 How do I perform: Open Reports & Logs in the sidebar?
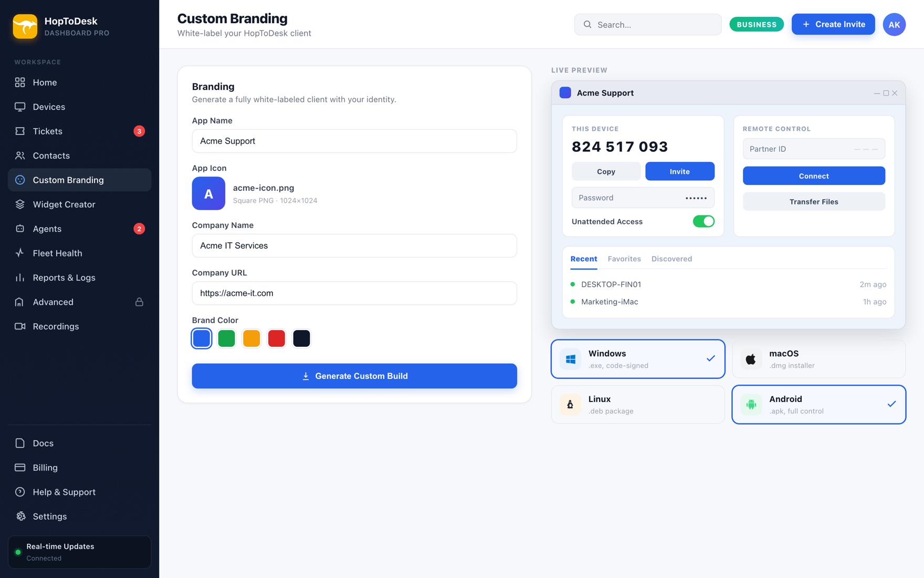pos(79,277)
